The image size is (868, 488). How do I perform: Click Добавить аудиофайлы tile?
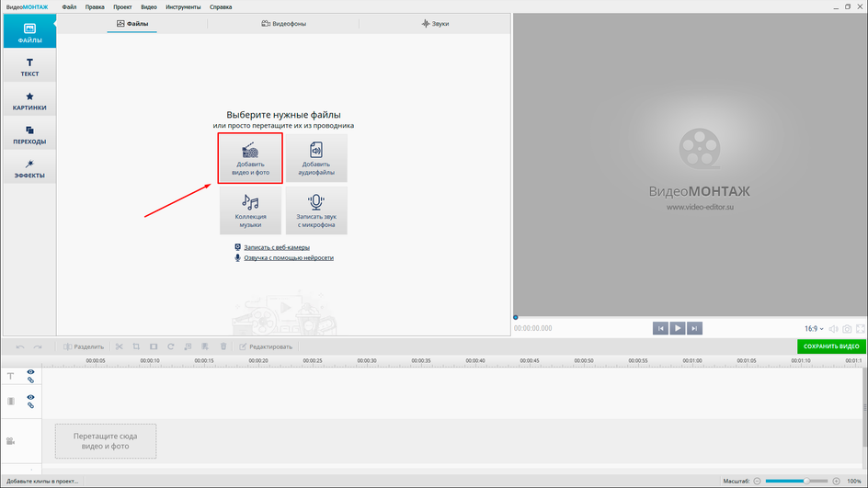[316, 158]
